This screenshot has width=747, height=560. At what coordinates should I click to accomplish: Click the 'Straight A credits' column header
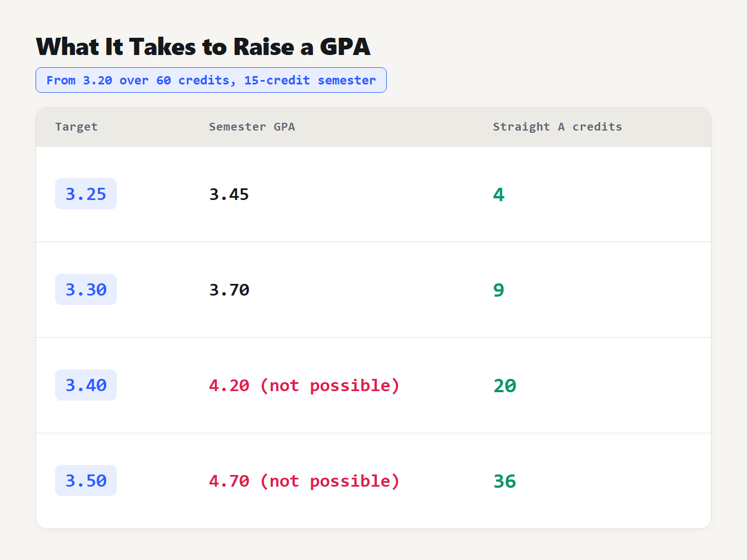557,127
